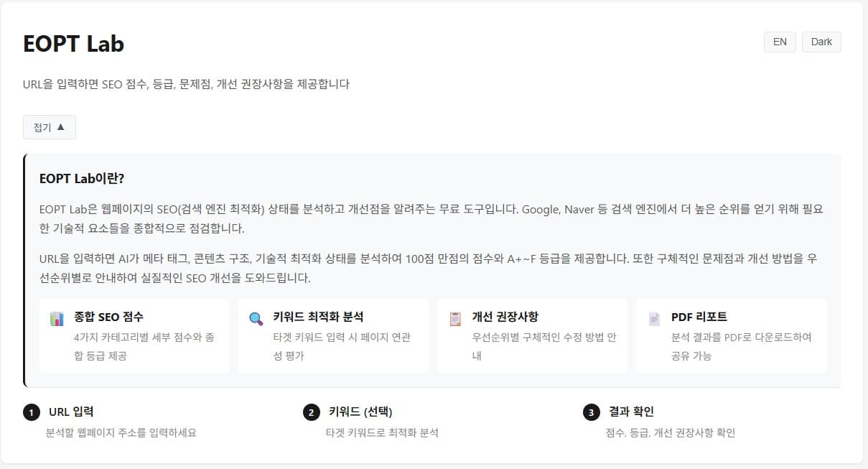Collapse the EOPT Lab이란 description section
This screenshot has height=469, width=868.
(49, 126)
